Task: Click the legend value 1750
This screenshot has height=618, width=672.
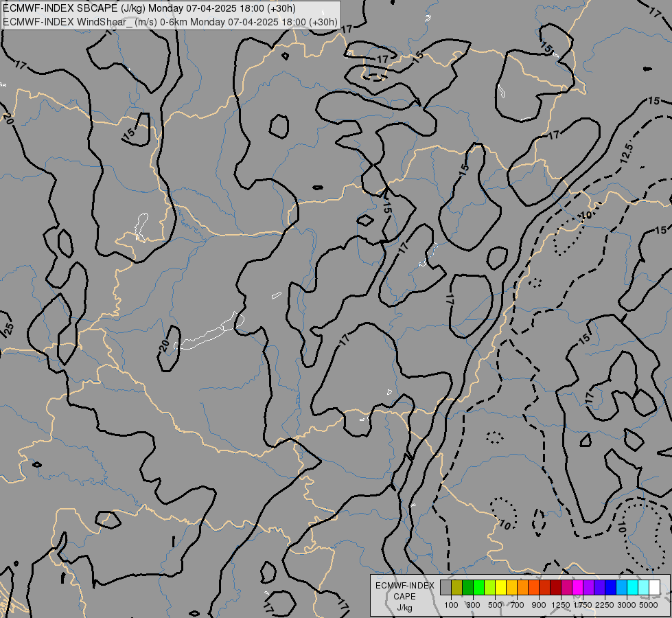Action: click(583, 605)
